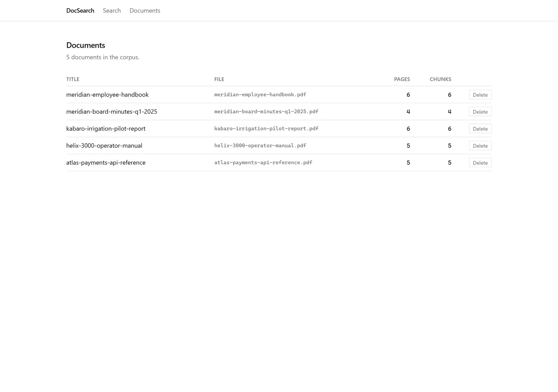Screen dimensions: 558x392
Task: Click the PAGES column header
Action: [x=402, y=79]
